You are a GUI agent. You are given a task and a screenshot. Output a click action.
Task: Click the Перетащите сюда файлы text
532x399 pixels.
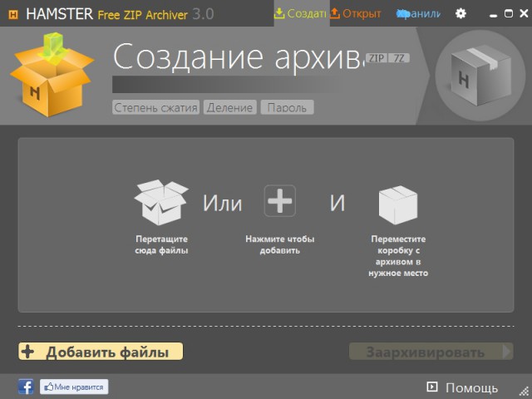coord(161,244)
